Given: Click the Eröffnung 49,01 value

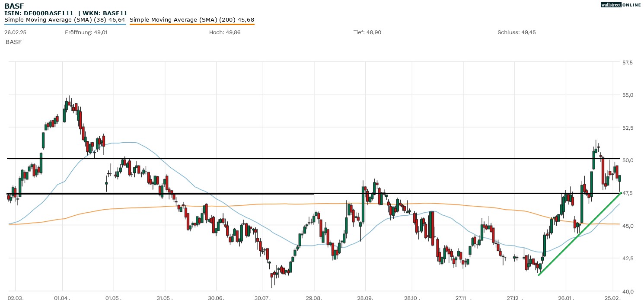Looking at the screenshot, I should point(86,32).
